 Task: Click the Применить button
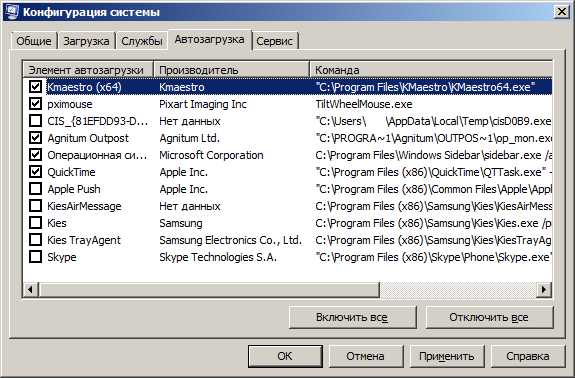[447, 356]
